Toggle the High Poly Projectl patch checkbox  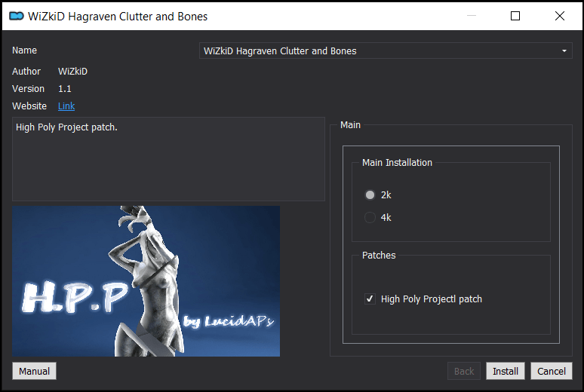tap(370, 299)
